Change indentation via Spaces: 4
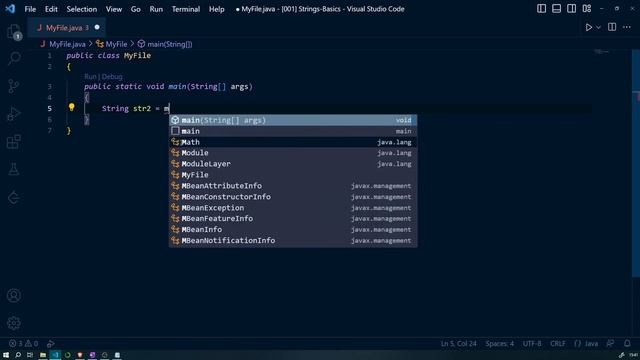640x360 pixels. click(500, 344)
